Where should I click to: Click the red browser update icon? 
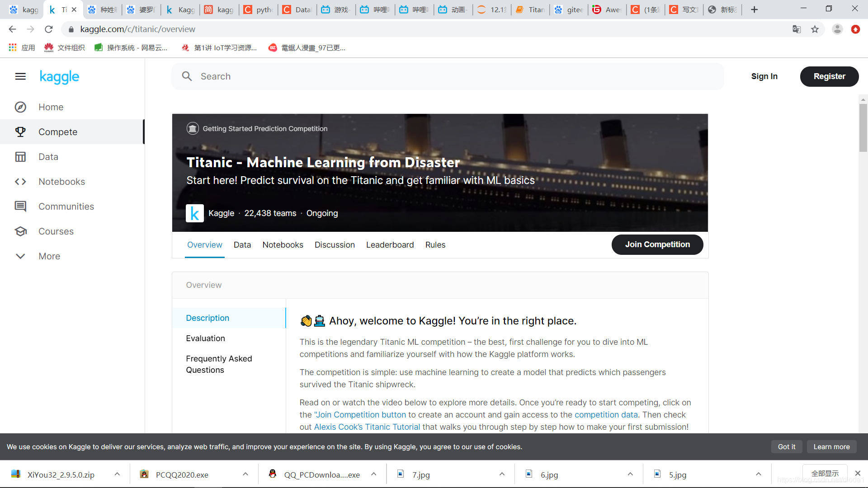point(855,29)
